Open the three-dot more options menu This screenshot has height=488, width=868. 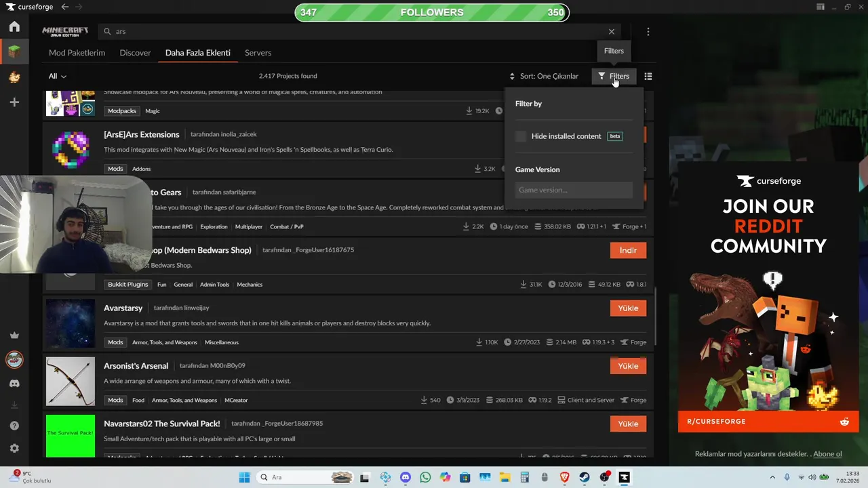648,31
